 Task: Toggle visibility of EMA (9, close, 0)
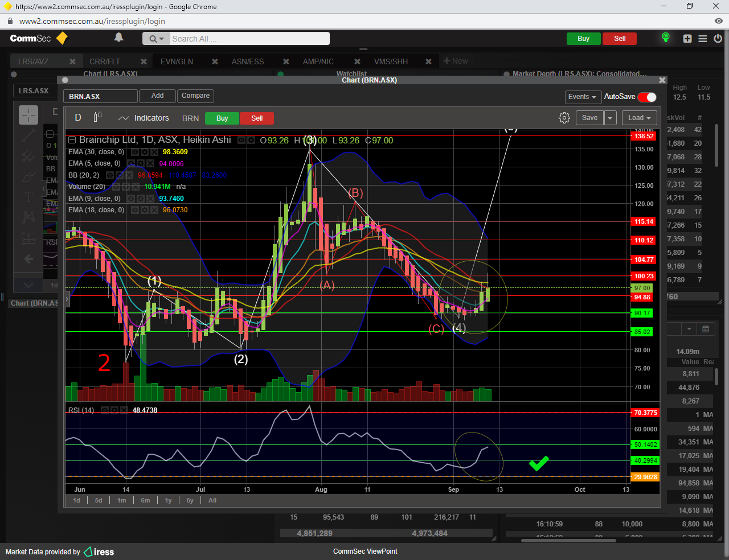point(132,199)
